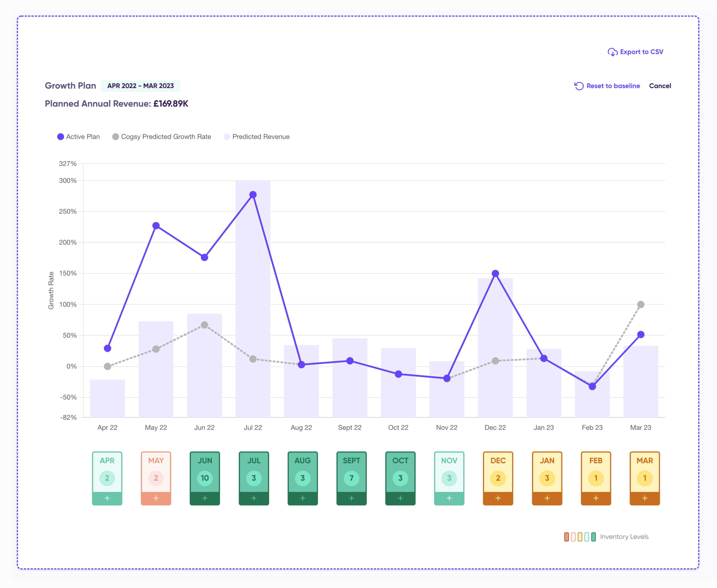This screenshot has width=717, height=588.
Task: Click plus icon under NOV card
Action: [x=449, y=498]
